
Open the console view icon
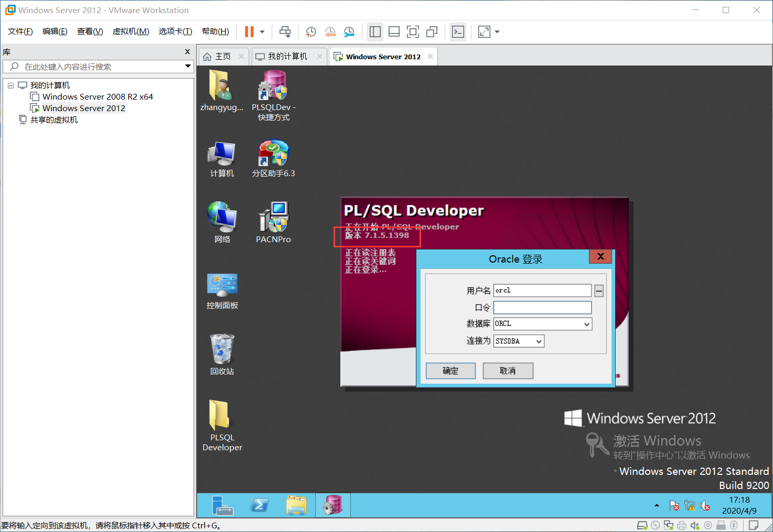pyautogui.click(x=458, y=32)
